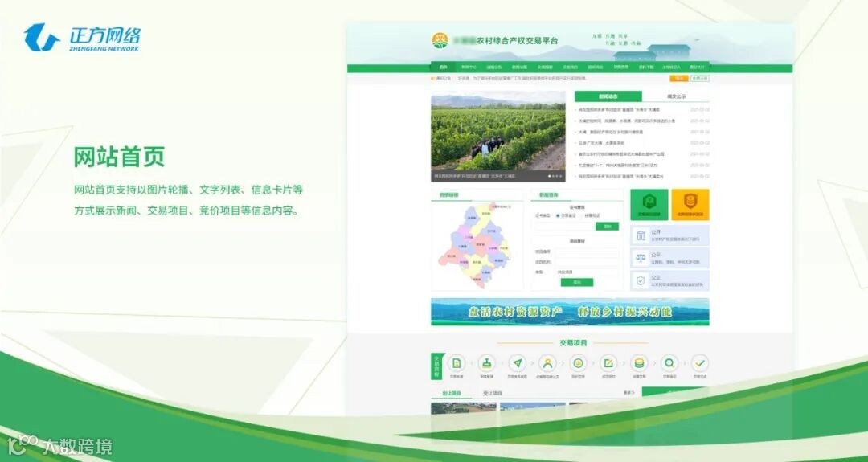This screenshot has height=462, width=868.
Task: Click the stacked coins icon in the process flow
Action: point(639,363)
